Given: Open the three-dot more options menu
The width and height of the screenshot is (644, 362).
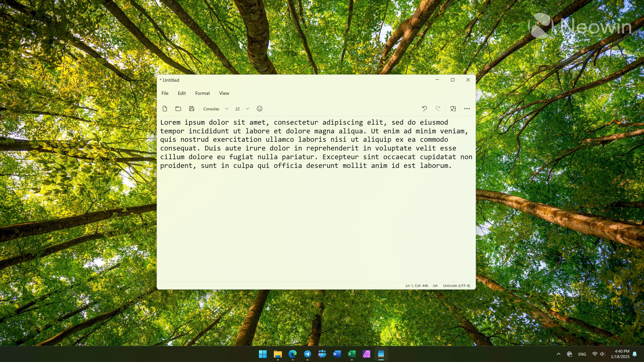Looking at the screenshot, I should [x=467, y=109].
